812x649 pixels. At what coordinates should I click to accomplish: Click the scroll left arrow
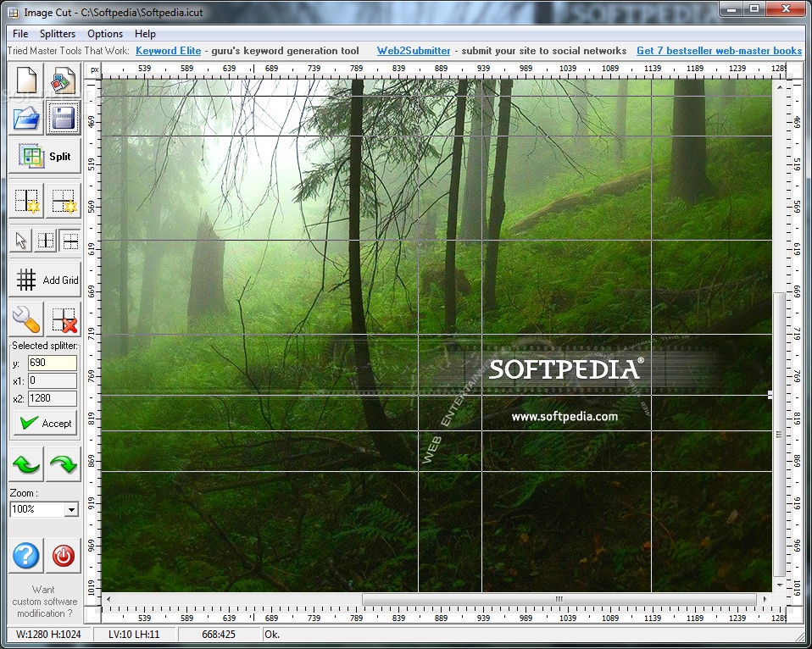pos(108,599)
